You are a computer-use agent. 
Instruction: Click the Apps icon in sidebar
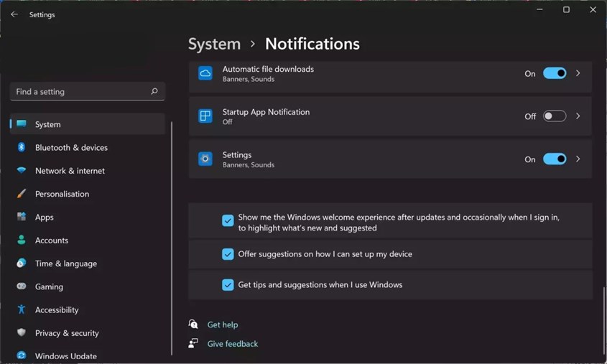point(22,217)
